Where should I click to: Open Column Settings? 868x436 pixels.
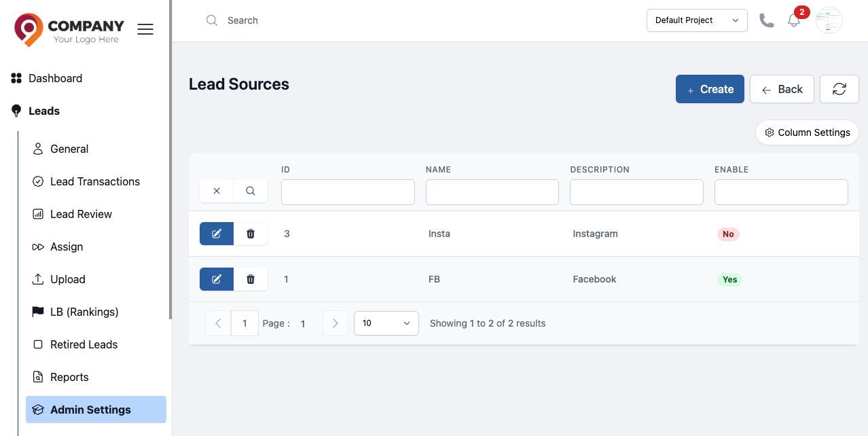pyautogui.click(x=807, y=132)
